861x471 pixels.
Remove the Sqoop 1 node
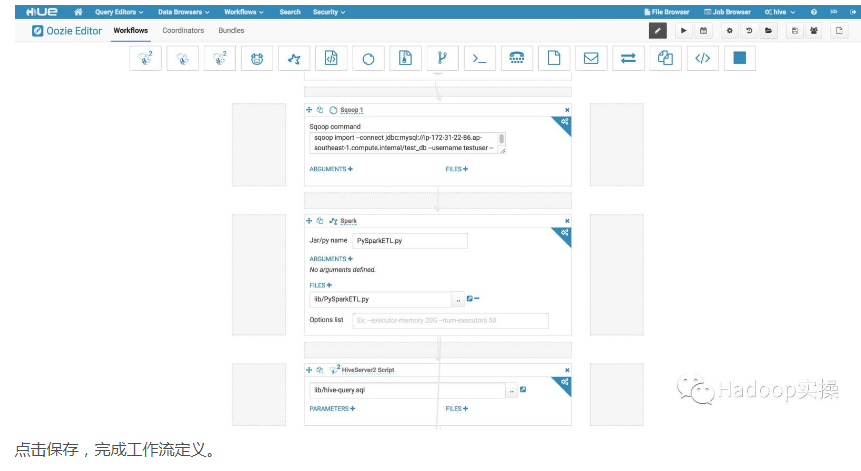pos(567,110)
